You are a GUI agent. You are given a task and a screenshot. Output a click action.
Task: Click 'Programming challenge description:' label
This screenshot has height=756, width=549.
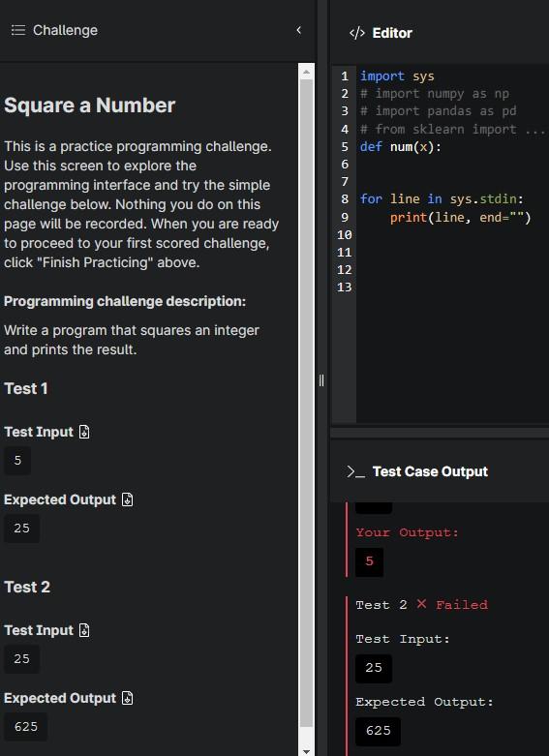pos(125,301)
